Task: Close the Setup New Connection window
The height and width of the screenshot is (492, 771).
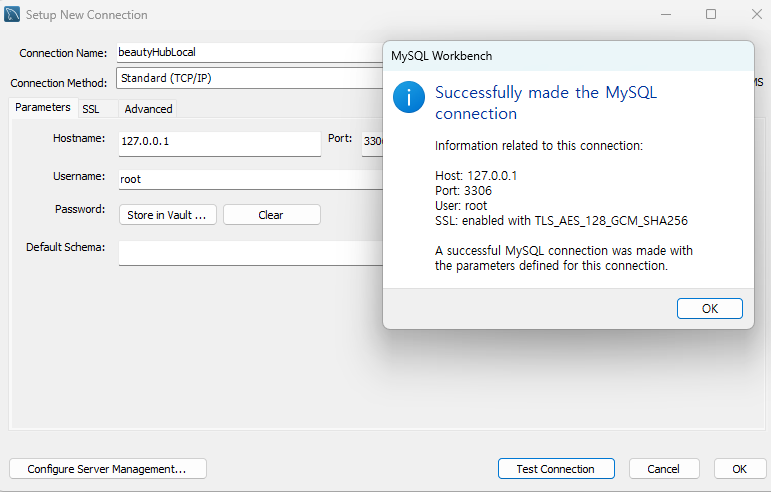Action: coord(757,14)
